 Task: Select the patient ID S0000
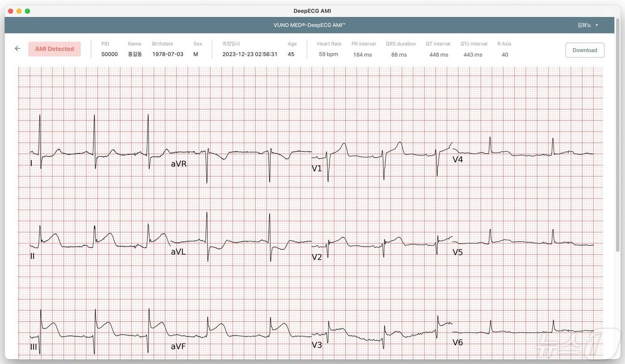109,54
